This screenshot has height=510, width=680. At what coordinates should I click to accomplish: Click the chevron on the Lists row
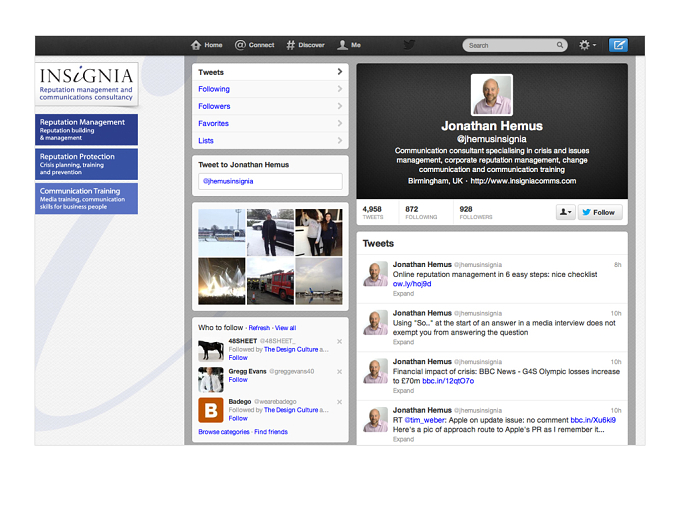[340, 140]
